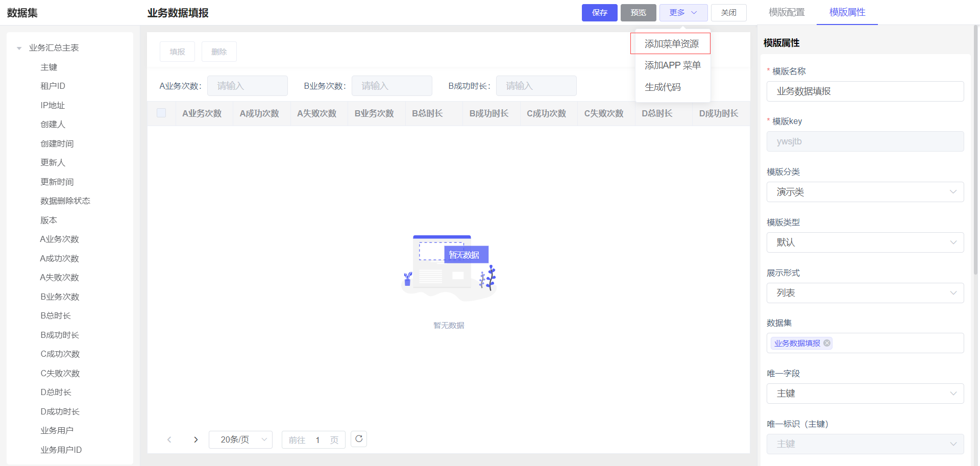The width and height of the screenshot is (980, 466).
Task: Click the 预览 button
Action: (x=638, y=13)
